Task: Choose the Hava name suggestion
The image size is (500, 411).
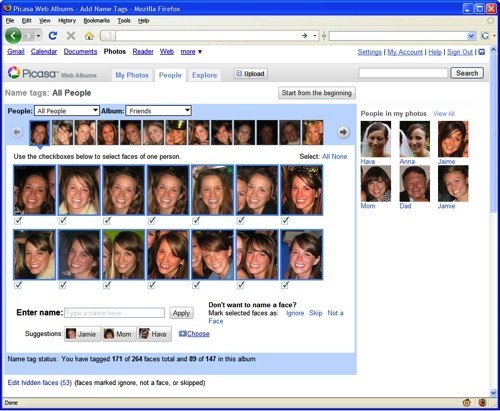Action: (154, 334)
